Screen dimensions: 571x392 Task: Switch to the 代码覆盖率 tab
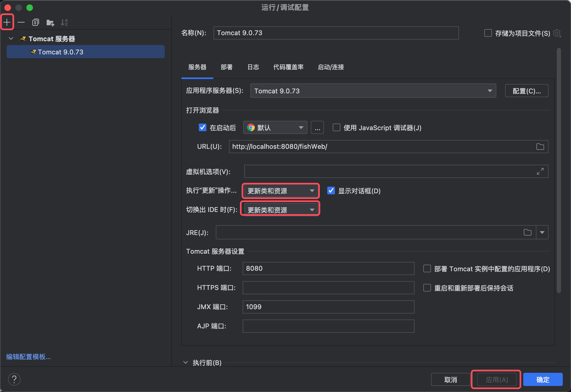click(289, 67)
